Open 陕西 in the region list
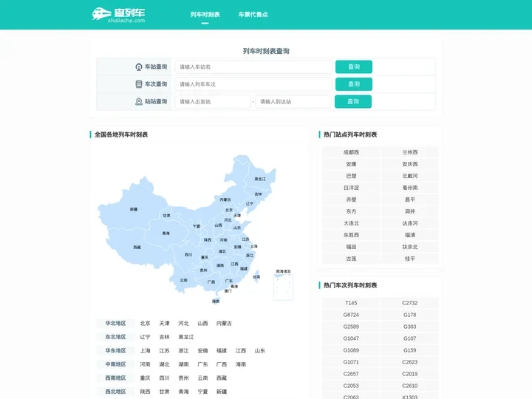Image resolution: width=532 pixels, height=399 pixels. click(x=146, y=391)
